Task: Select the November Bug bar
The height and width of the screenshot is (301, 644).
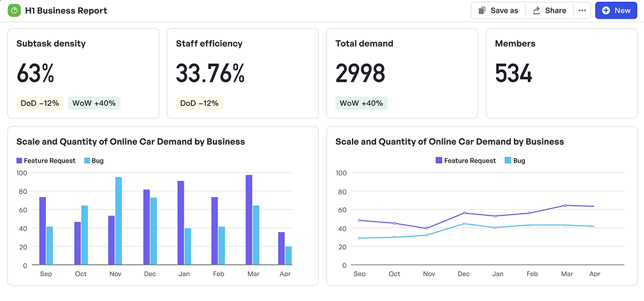Action: [119, 221]
